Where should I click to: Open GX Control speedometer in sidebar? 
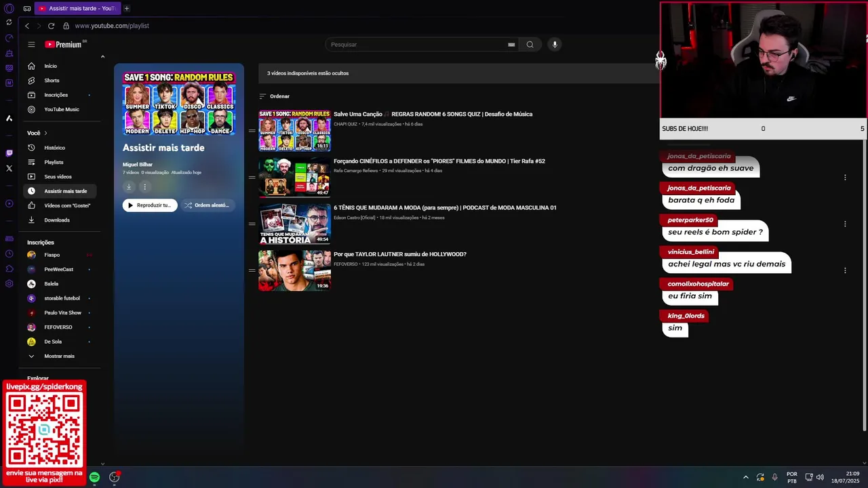point(9,38)
